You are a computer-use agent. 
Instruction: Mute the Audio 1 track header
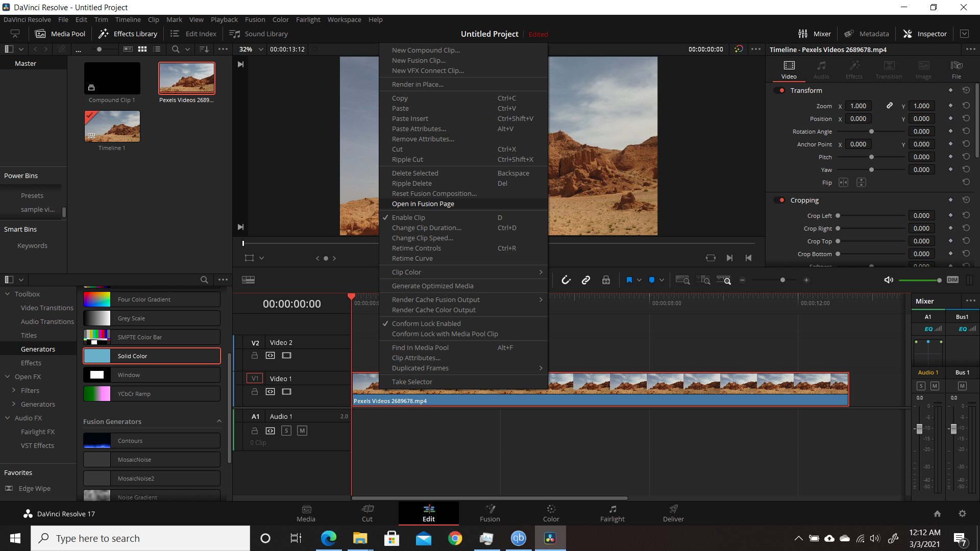(x=302, y=431)
